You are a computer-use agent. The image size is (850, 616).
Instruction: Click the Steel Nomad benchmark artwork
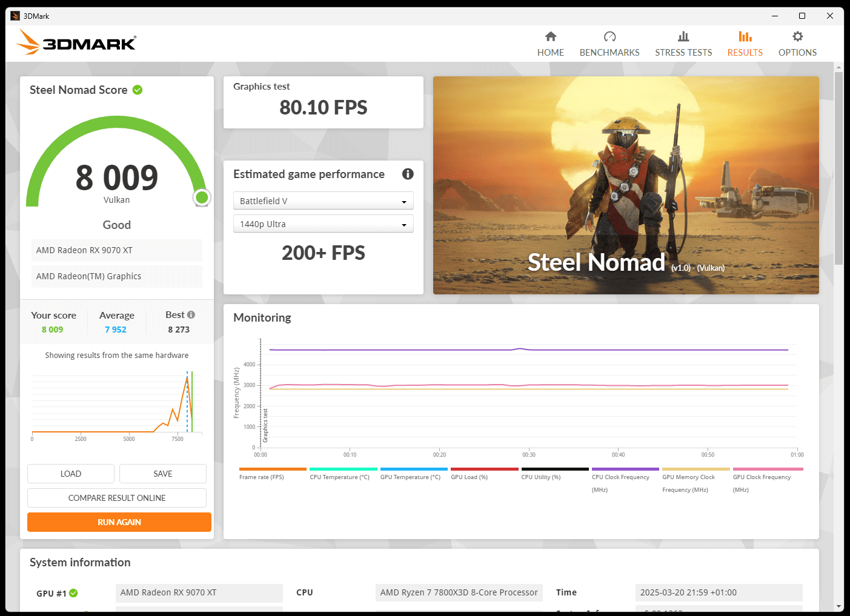626,185
